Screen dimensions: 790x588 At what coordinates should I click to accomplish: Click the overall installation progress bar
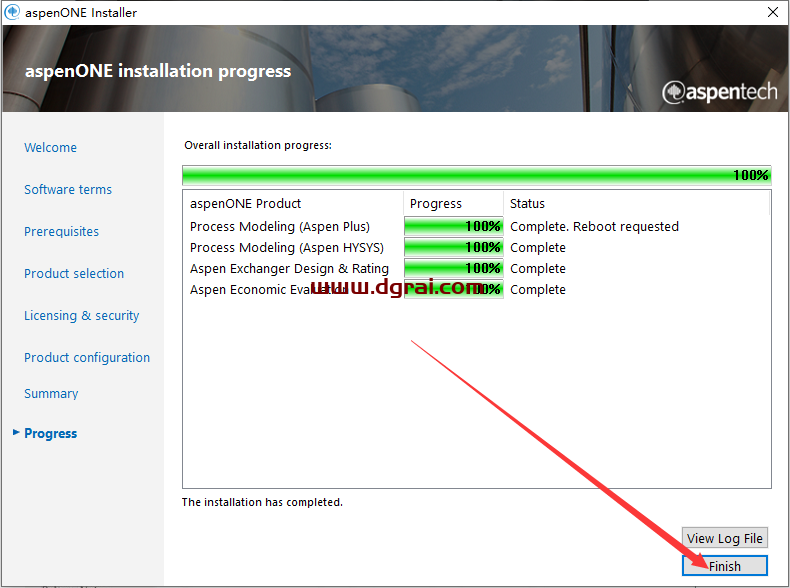pos(477,175)
